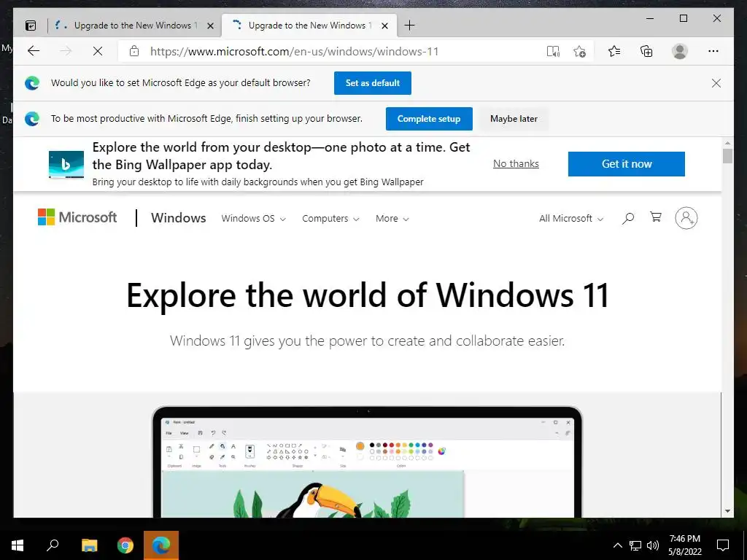
Task: Activate Read aloud in address bar
Action: coord(553,51)
